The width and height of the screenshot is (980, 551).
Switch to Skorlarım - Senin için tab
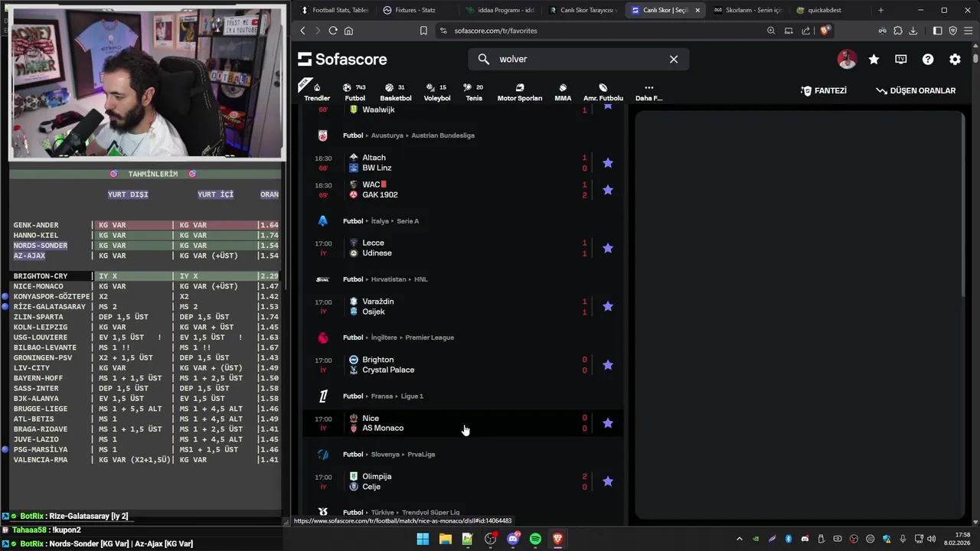746,10
